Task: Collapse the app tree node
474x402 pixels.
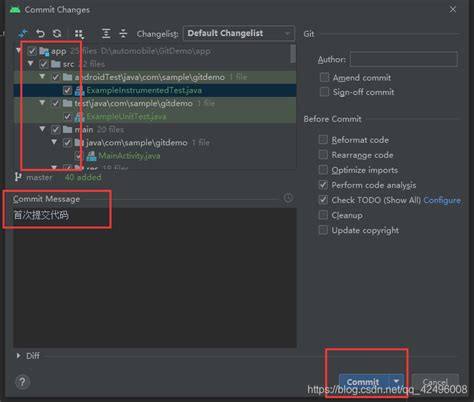Action: pos(19,51)
